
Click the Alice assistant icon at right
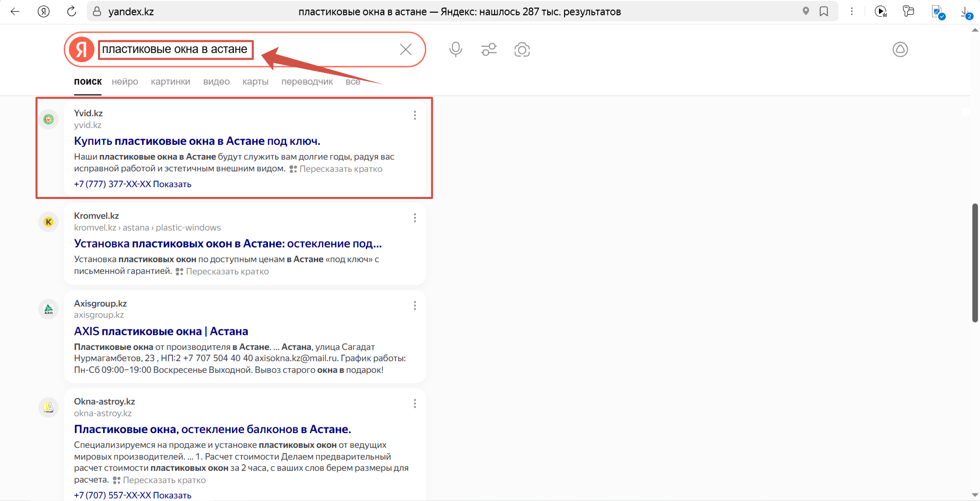[900, 49]
